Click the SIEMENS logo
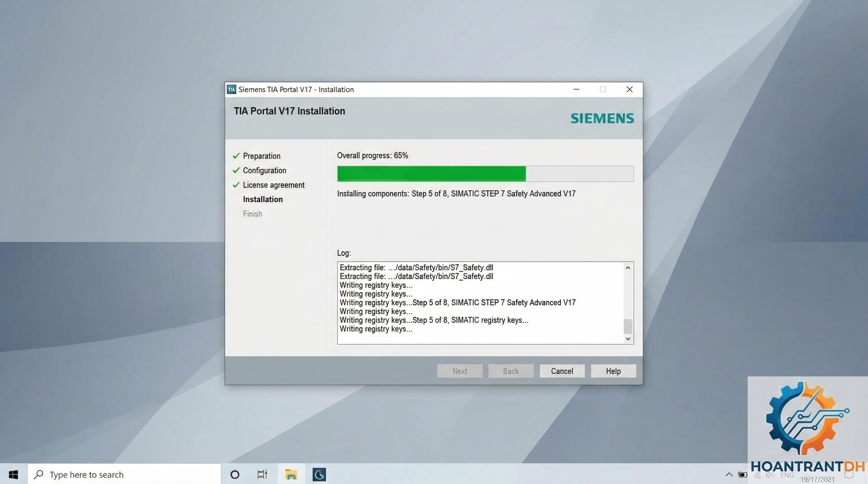Image resolution: width=868 pixels, height=484 pixels. pos(602,118)
